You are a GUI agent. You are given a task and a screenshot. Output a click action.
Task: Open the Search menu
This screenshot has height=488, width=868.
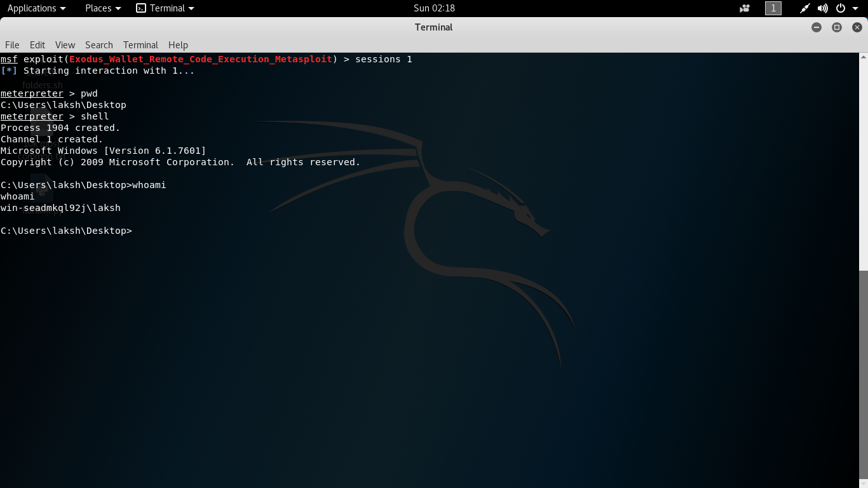pos(99,45)
